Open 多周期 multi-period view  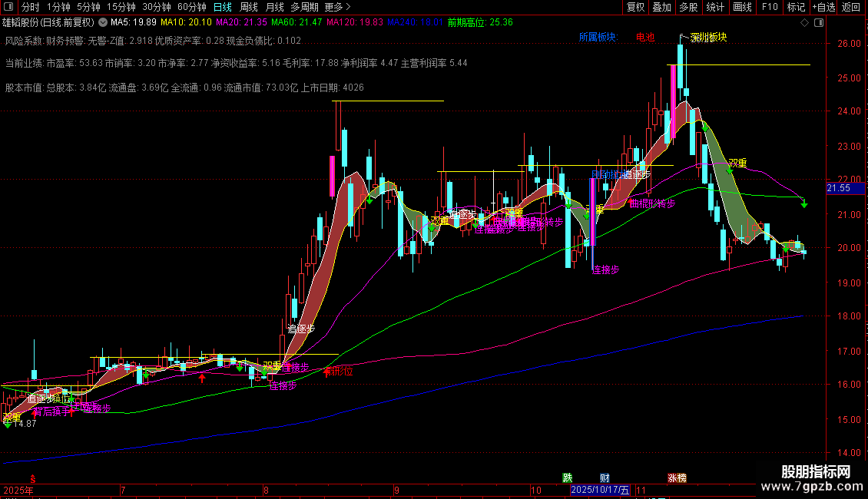coord(304,7)
